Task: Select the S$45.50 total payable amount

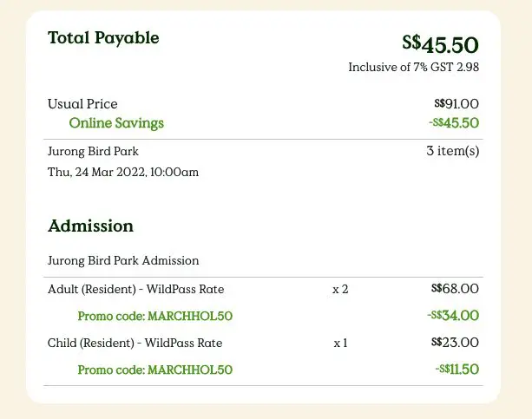Action: pos(440,43)
